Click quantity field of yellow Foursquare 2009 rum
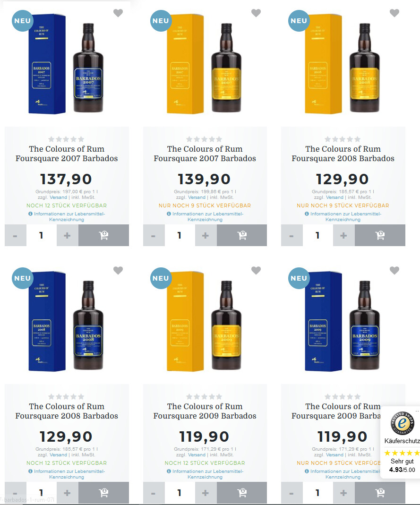Screen dimensions: 420x505 click(180, 493)
